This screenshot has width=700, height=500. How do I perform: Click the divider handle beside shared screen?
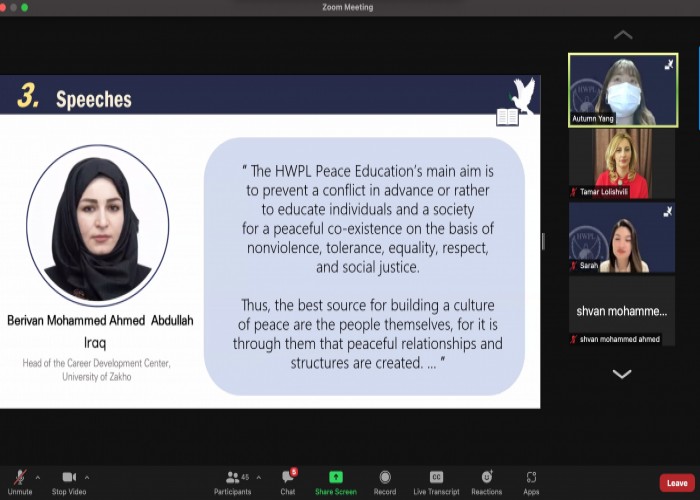click(544, 242)
